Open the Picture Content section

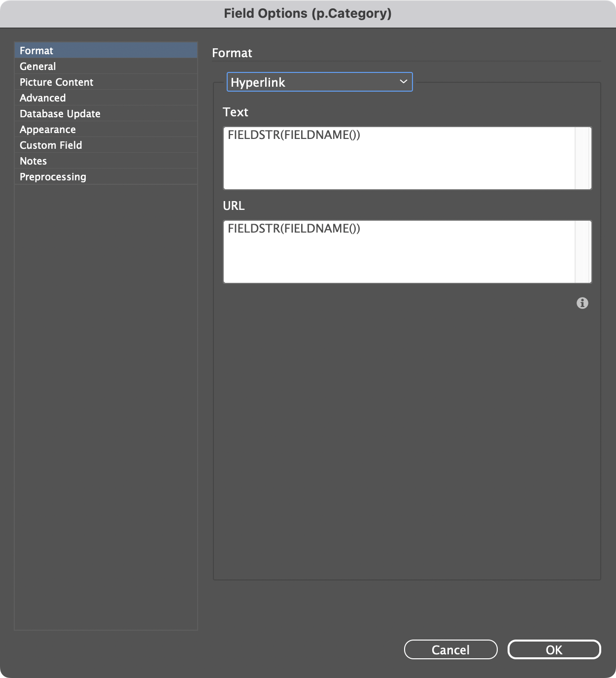tap(57, 82)
